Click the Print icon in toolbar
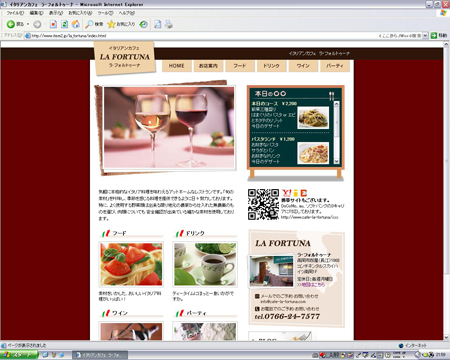Screen dimensions: 450x360 tap(169, 24)
